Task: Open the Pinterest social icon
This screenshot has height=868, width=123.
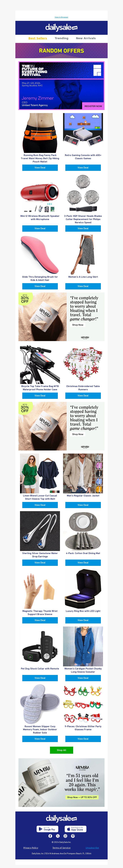Action: (x=73, y=836)
